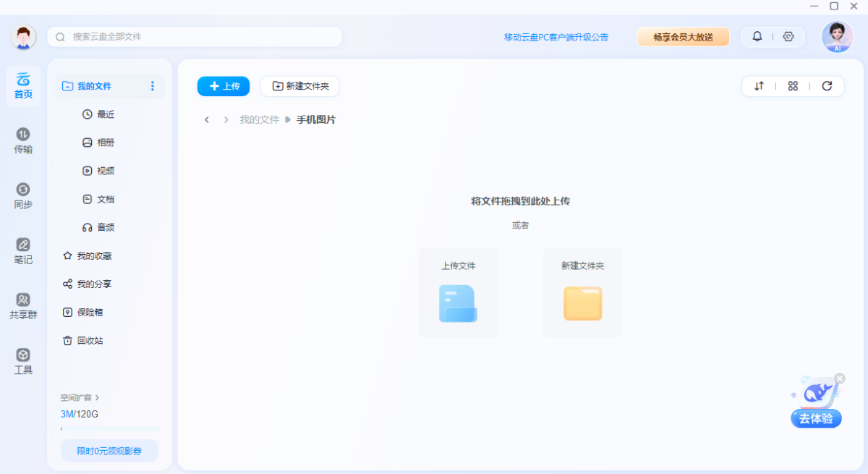Viewport: 868px width, 474px height.
Task: Open the 工具 (Tools) panel
Action: click(x=22, y=360)
